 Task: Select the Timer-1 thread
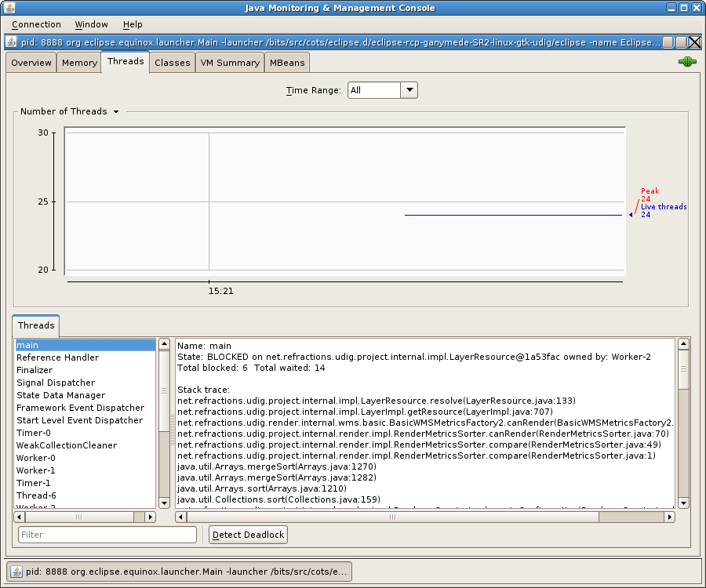(x=86, y=483)
